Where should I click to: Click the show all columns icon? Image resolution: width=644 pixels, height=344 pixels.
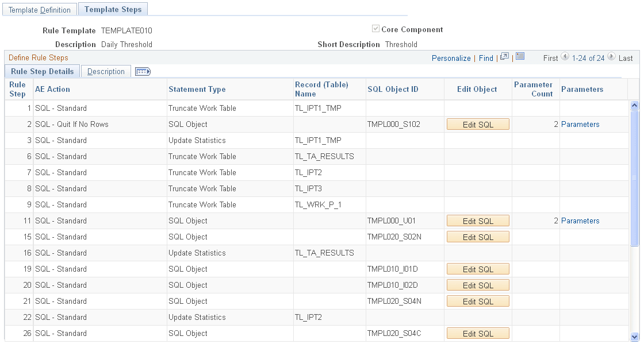tap(143, 71)
